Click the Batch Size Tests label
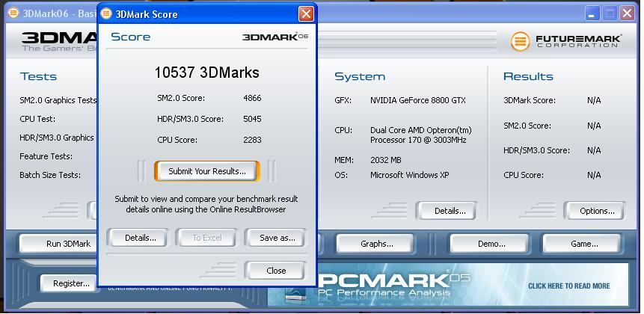Viewport: 644px width, 314px height. pos(50,175)
